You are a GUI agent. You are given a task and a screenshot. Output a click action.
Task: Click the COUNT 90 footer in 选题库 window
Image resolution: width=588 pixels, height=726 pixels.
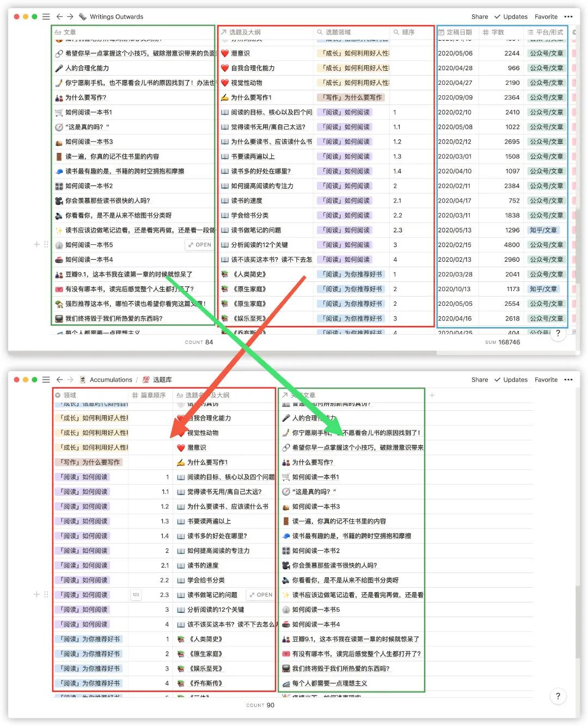260,705
